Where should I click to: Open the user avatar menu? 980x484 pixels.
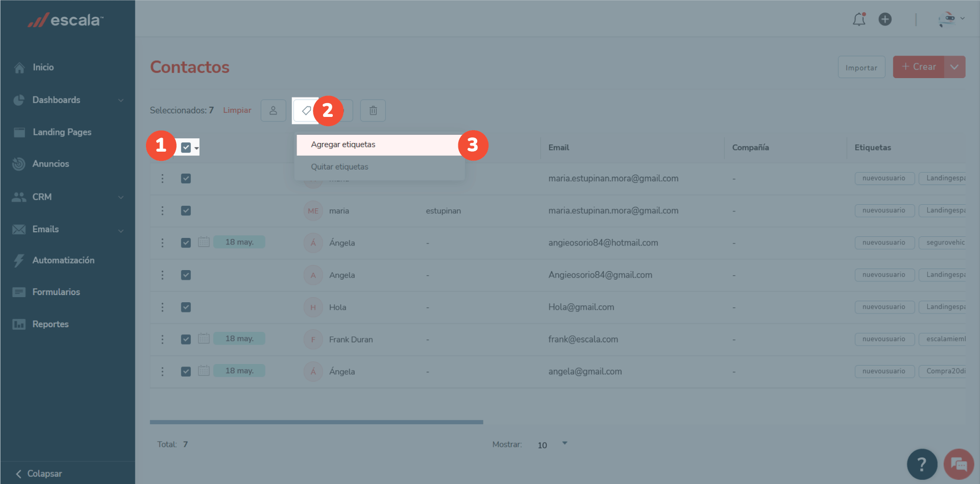(951, 19)
